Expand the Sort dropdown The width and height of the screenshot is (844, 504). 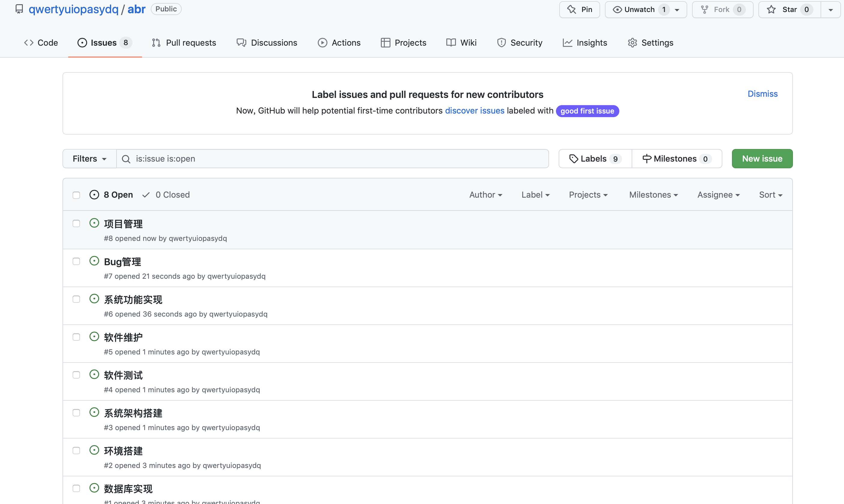(x=771, y=195)
